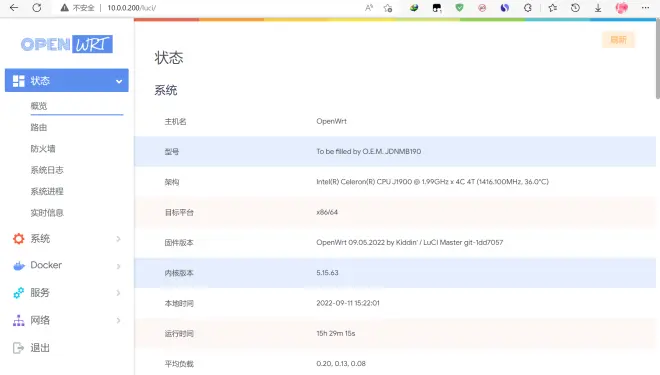
Task: Open the 防火墙 submenu item
Action: click(x=43, y=149)
